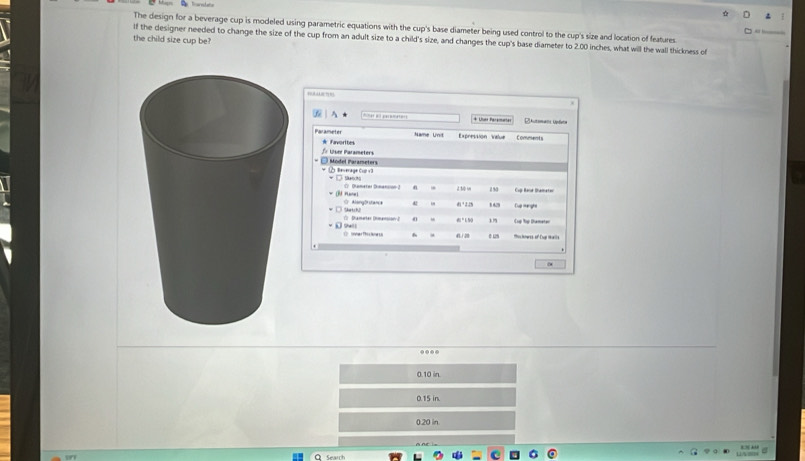Click the Shell1 feature icon

click(x=339, y=225)
